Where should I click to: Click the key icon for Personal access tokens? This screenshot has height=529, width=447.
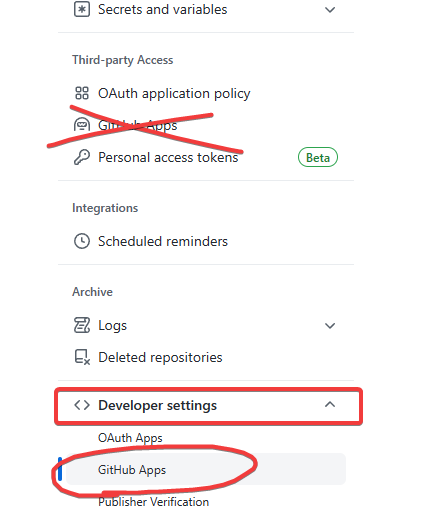click(x=82, y=157)
